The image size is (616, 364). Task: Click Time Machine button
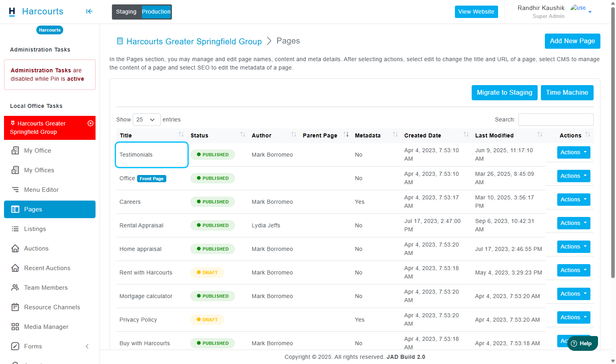pyautogui.click(x=567, y=93)
